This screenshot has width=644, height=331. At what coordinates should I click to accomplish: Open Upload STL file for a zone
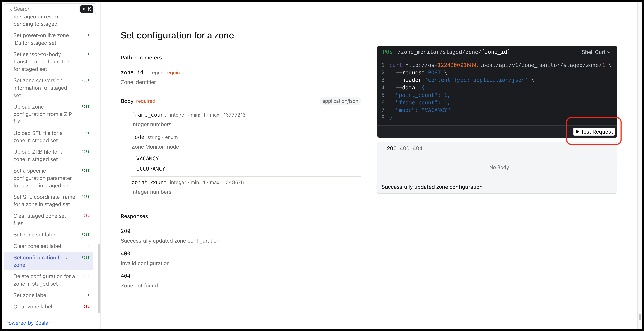48,137
